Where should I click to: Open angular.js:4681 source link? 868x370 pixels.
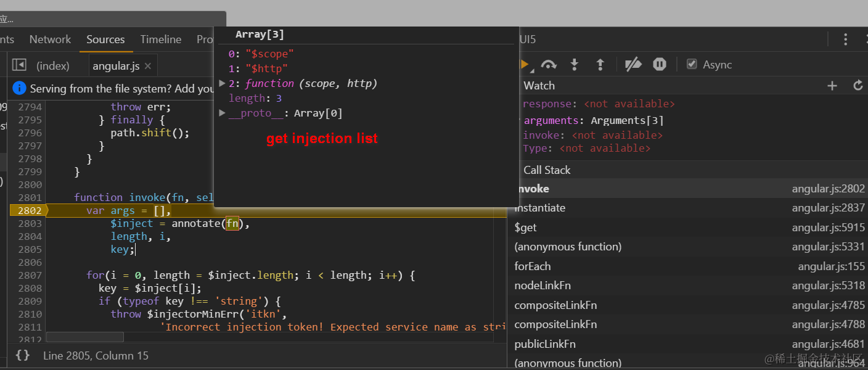pos(829,344)
